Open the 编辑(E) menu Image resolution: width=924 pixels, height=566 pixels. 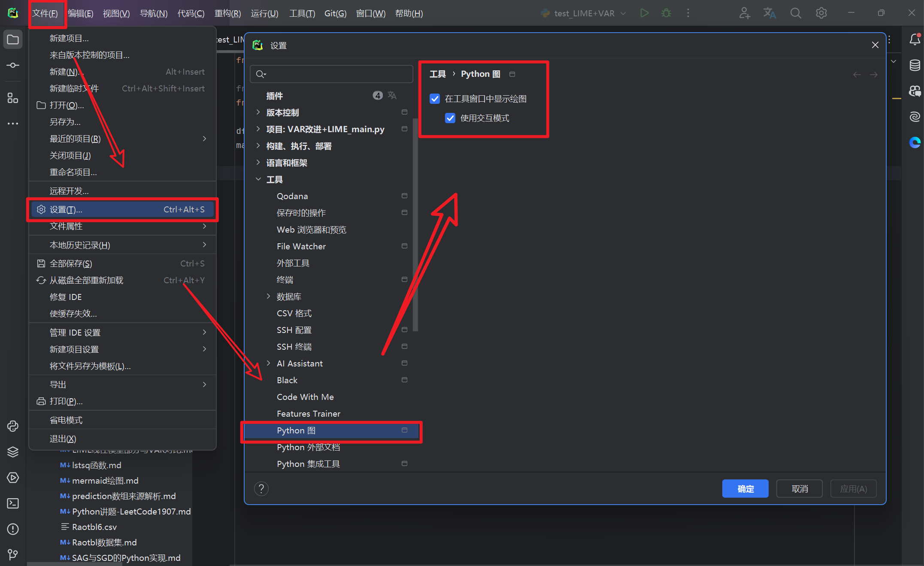(x=81, y=13)
